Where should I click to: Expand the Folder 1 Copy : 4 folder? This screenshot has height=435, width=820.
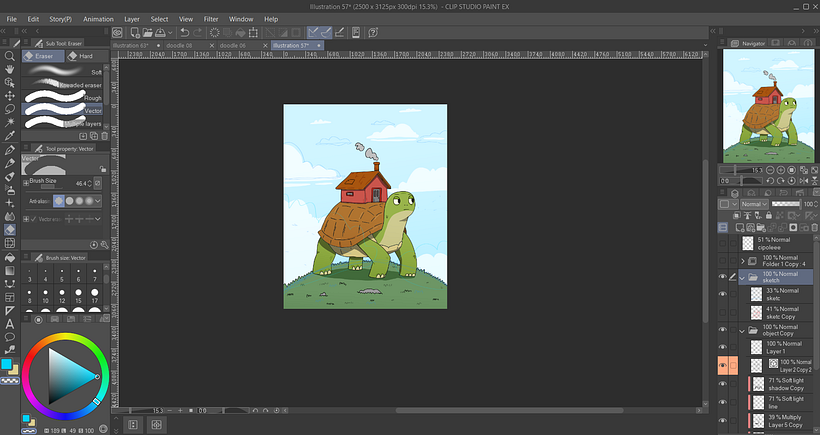[x=743, y=261]
